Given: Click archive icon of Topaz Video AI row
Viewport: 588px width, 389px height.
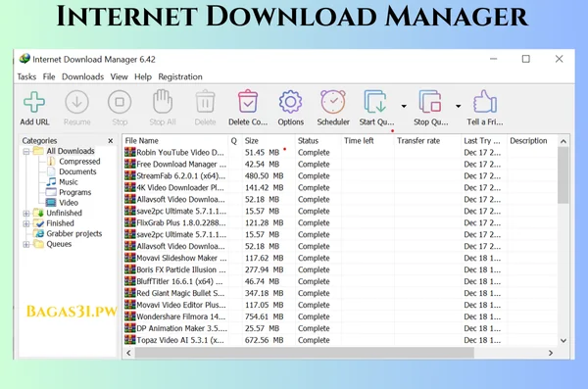Looking at the screenshot, I should 129,340.
